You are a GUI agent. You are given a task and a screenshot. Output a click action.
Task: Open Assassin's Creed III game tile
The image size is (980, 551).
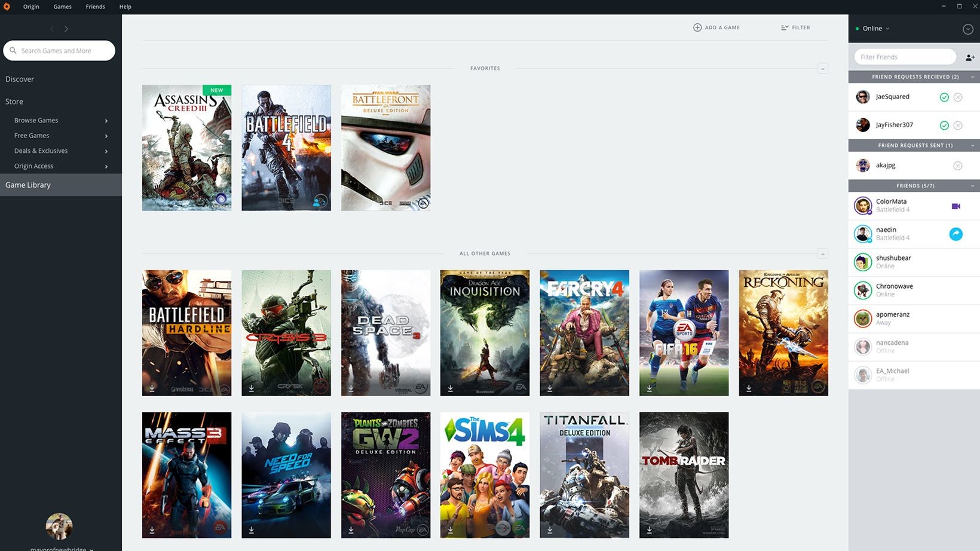(x=186, y=148)
